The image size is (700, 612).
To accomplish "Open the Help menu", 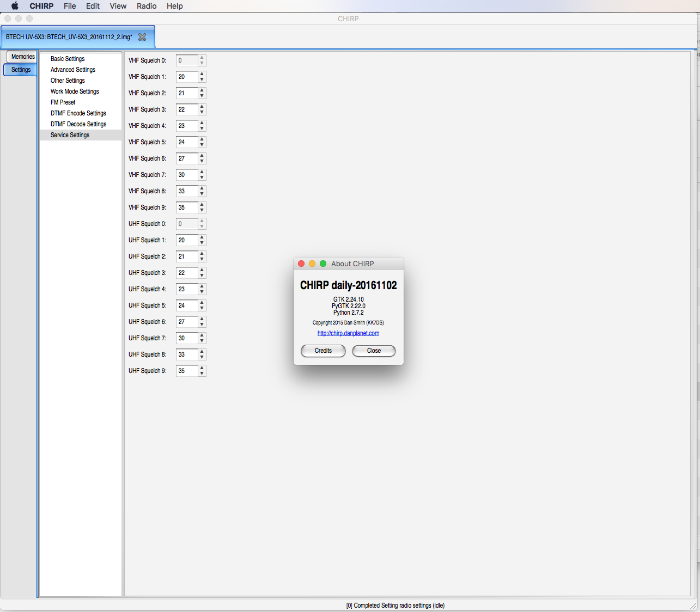I will [175, 6].
